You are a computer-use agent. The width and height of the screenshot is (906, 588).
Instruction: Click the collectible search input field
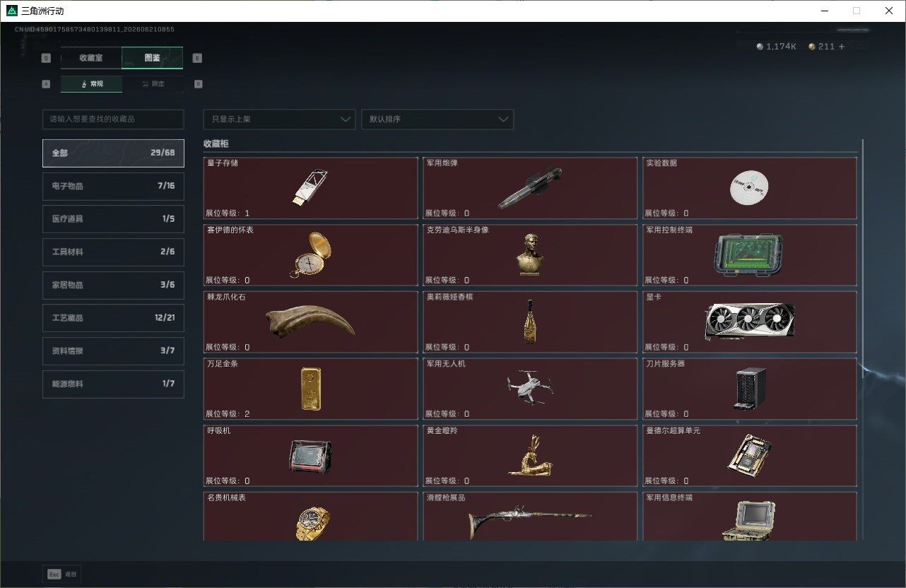[113, 119]
